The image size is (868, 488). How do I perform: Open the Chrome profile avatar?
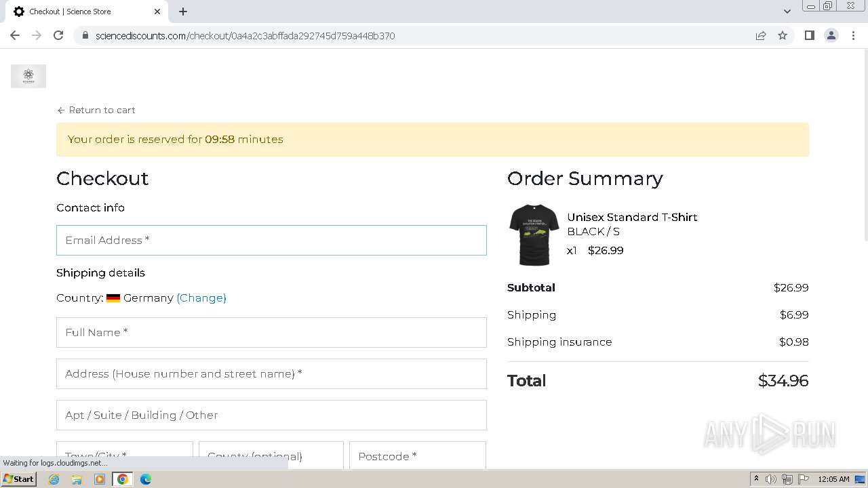tap(831, 36)
